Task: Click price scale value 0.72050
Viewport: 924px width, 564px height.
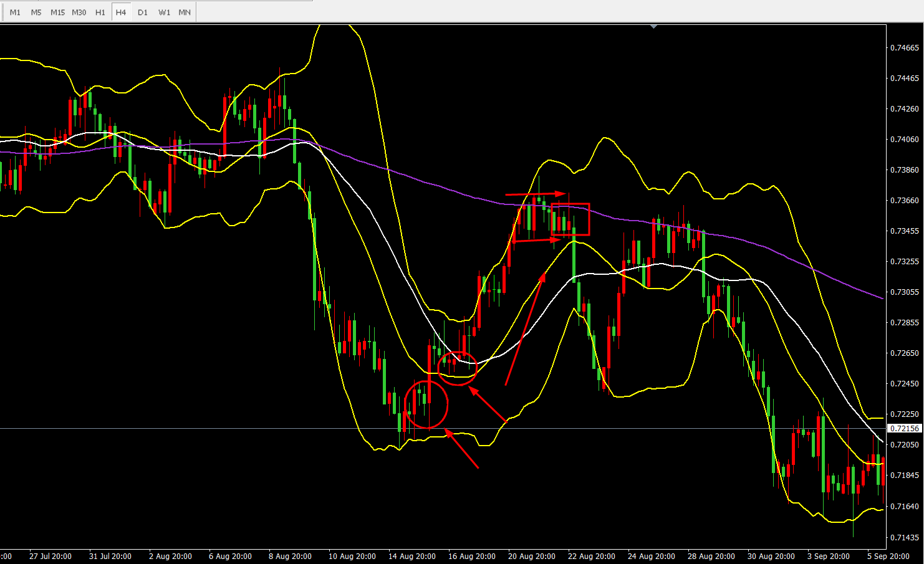Action: tap(904, 444)
